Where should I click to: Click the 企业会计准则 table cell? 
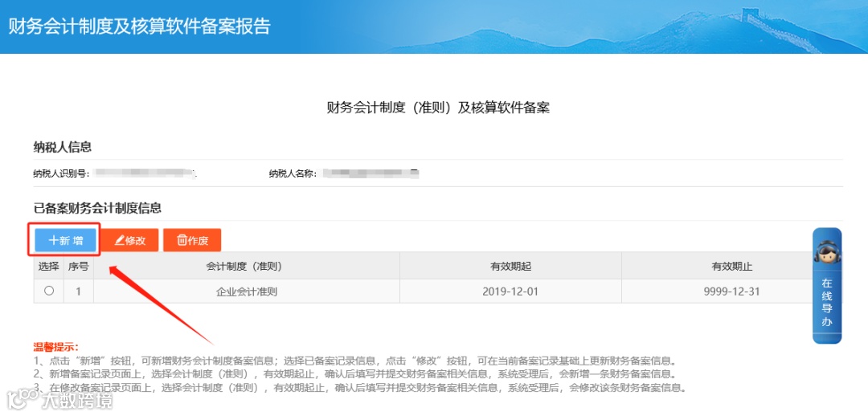tap(247, 291)
